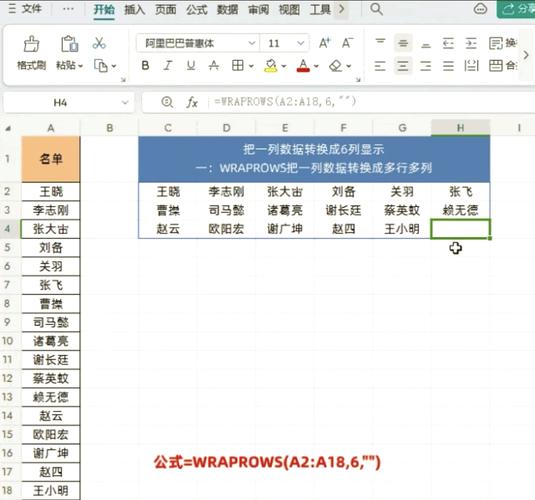535x500 pixels.
Task: Open the font size dropdown
Action: [300, 43]
